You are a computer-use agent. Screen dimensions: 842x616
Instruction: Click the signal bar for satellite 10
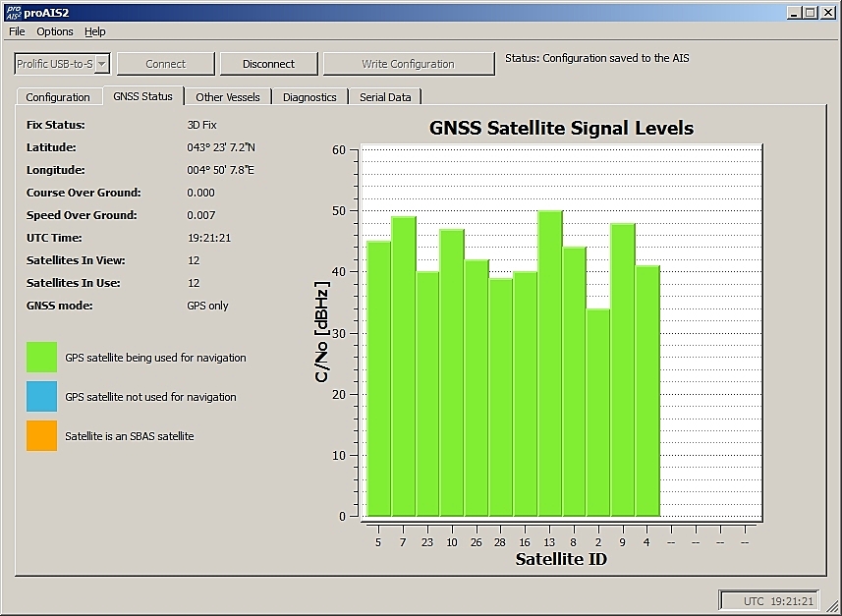pyautogui.click(x=452, y=372)
